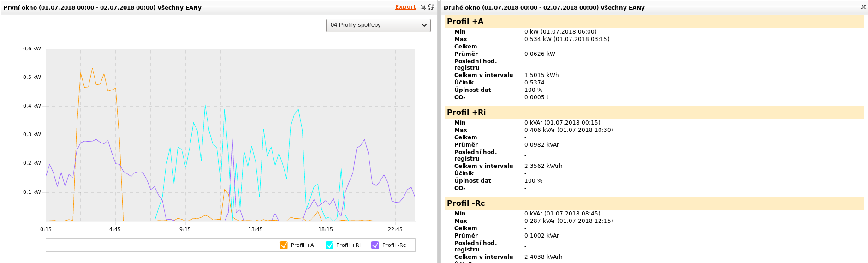Click the 13:45 label on the time axis
Image resolution: width=868 pixels, height=263 pixels.
point(255,229)
